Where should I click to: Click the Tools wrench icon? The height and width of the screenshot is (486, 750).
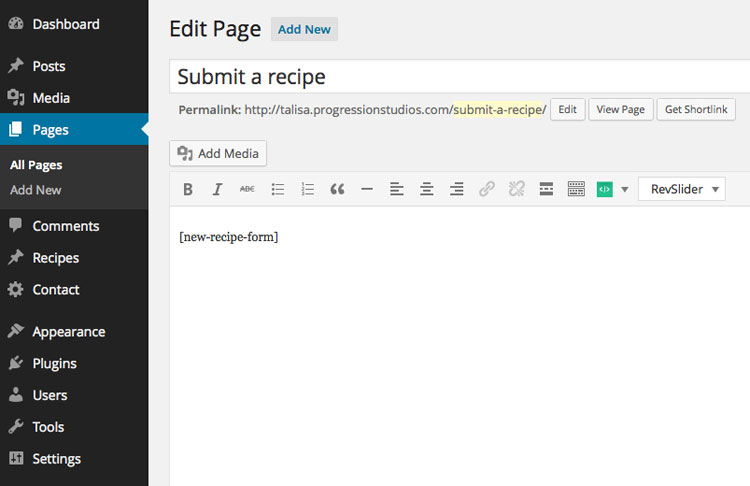16,426
